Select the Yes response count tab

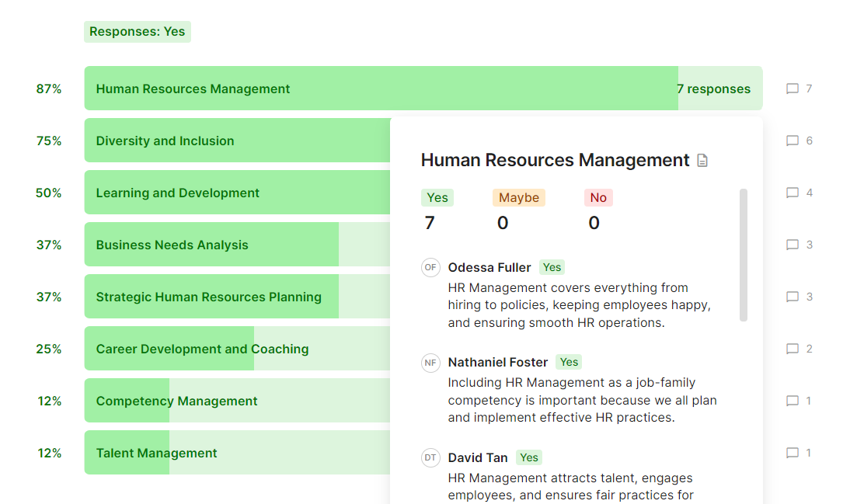437,198
